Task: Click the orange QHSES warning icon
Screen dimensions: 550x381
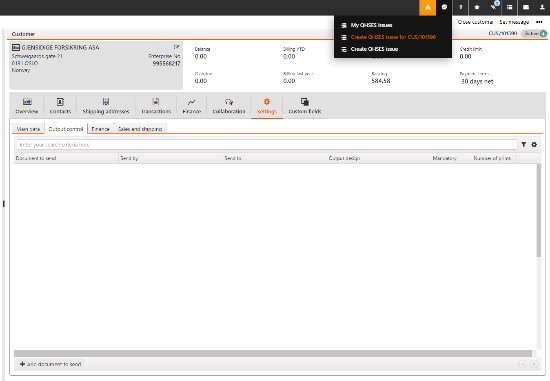Action: (x=428, y=7)
